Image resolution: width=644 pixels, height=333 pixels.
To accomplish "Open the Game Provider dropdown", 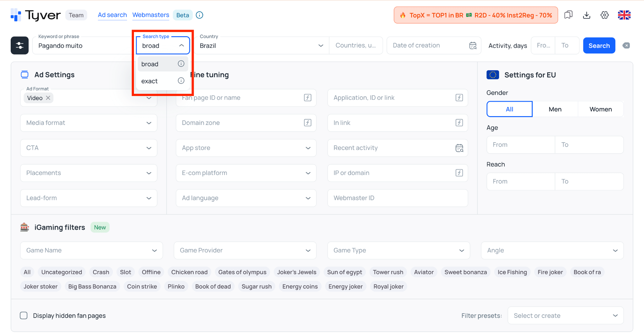I will click(x=245, y=250).
